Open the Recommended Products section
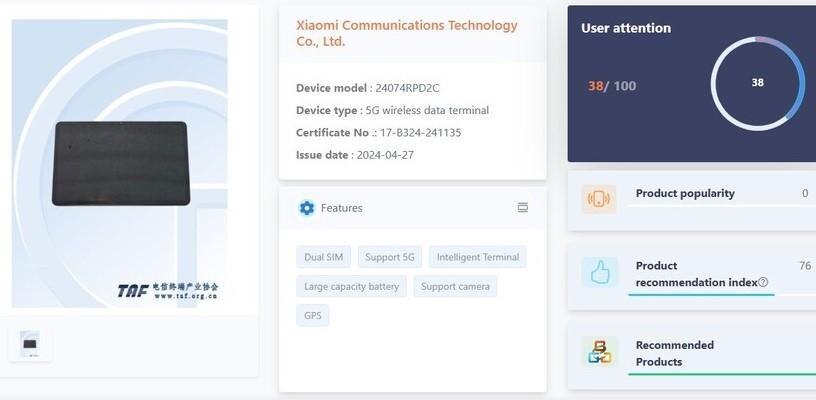Screen dimensions: 816x400 (675, 353)
